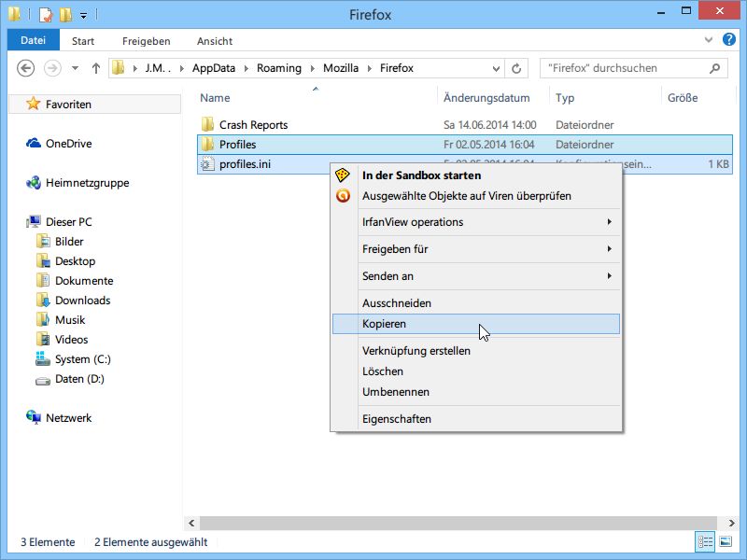Click the Crash Reports folder name
This screenshot has width=747, height=560.
253,125
